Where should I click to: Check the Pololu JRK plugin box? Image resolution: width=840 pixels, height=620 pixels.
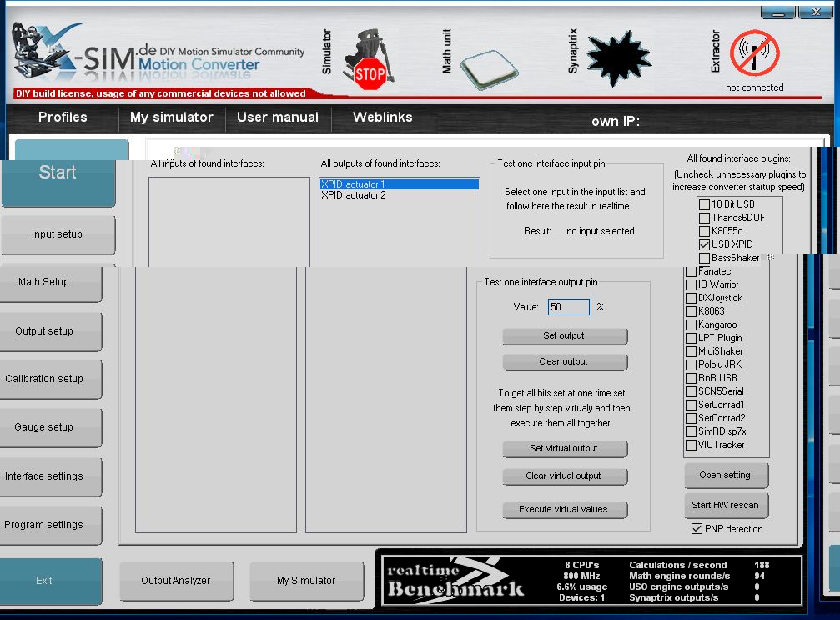pyautogui.click(x=691, y=365)
